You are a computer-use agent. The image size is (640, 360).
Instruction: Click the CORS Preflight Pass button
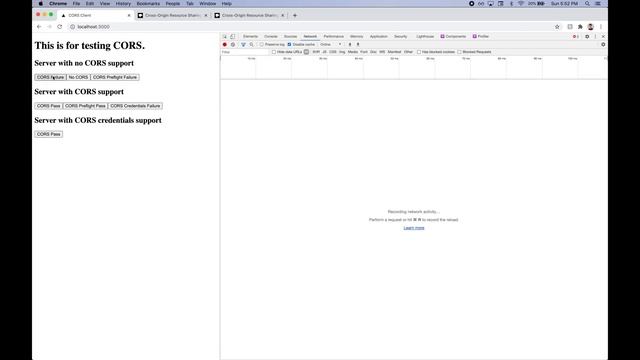point(85,106)
